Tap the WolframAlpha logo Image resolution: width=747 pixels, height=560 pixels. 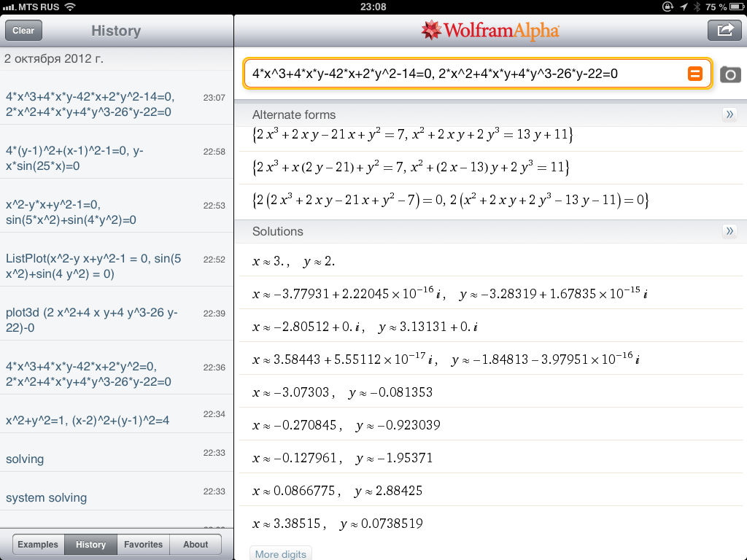[490, 31]
